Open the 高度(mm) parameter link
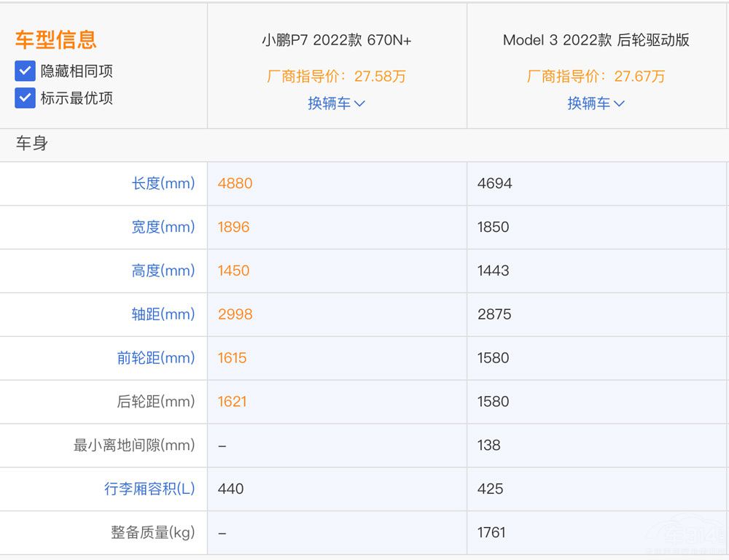 pyautogui.click(x=163, y=271)
